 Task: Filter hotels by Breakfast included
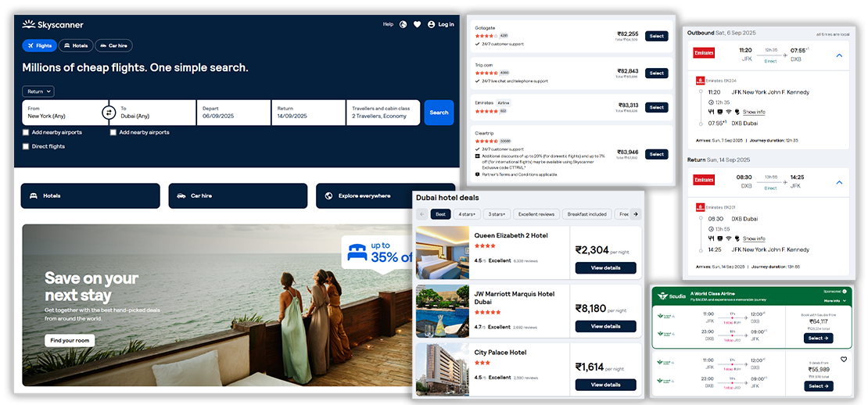(586, 214)
